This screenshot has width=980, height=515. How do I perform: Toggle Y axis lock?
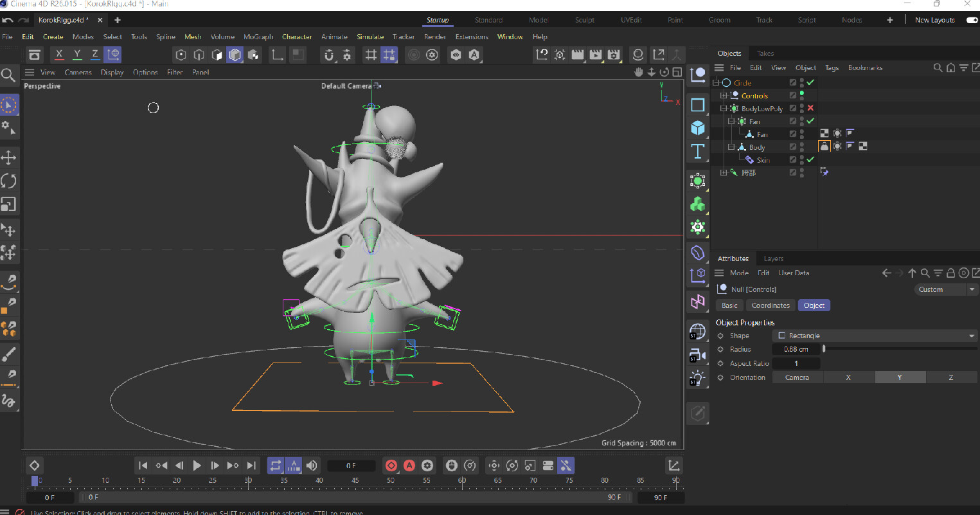pos(77,55)
